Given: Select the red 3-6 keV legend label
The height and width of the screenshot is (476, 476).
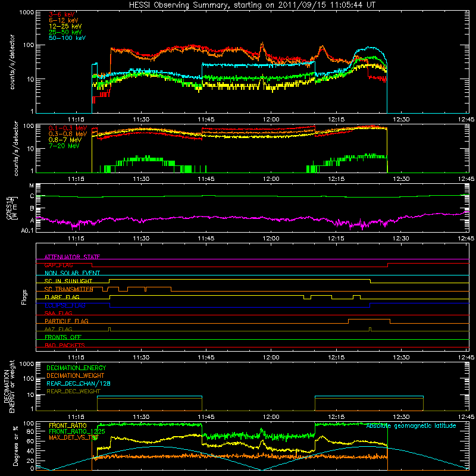Looking at the screenshot, I should pos(62,14).
